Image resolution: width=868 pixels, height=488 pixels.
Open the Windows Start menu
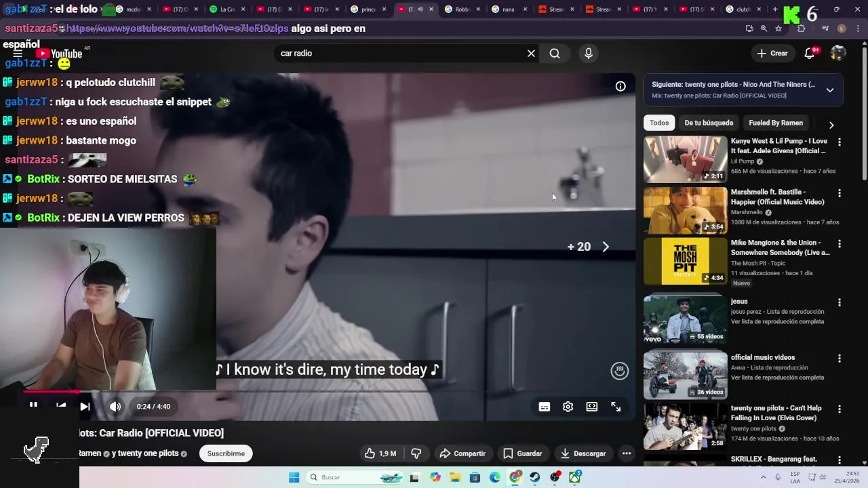tap(294, 478)
